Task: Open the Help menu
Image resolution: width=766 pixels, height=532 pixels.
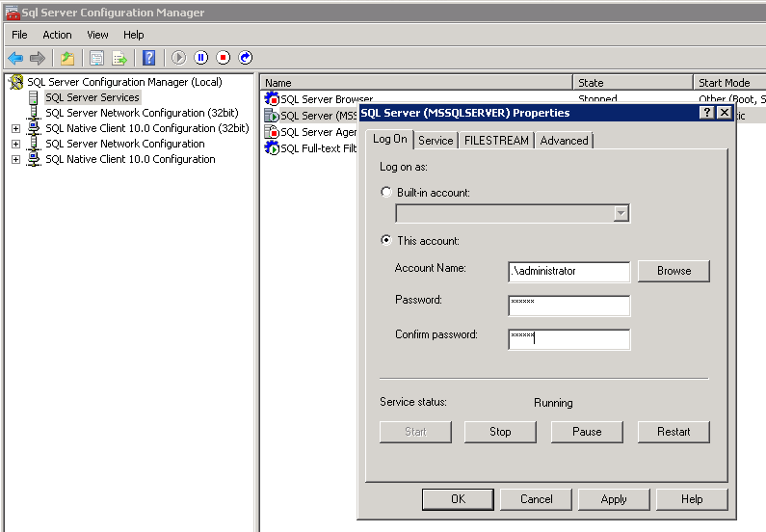Action: click(133, 35)
